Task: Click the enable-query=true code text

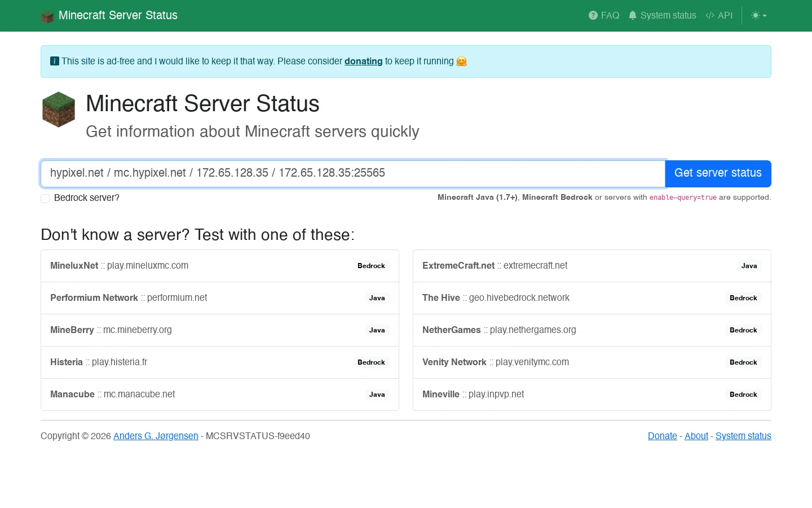Action: (x=683, y=198)
